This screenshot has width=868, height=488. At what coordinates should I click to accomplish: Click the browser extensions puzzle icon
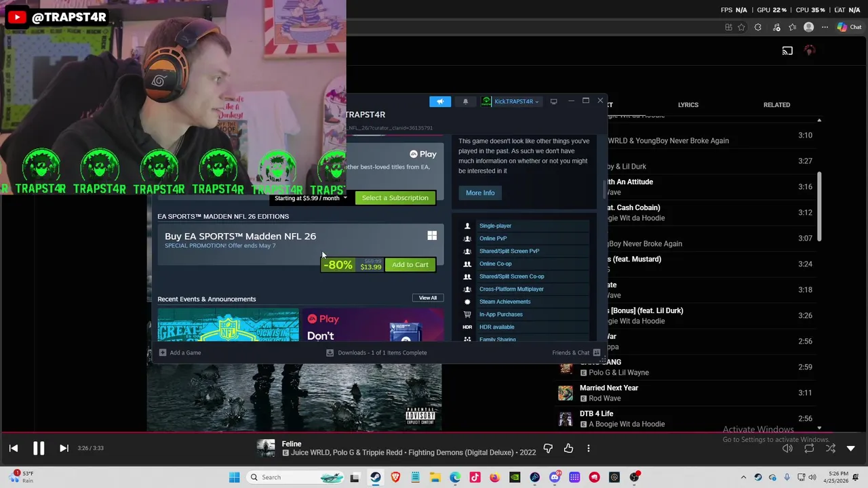(757, 27)
